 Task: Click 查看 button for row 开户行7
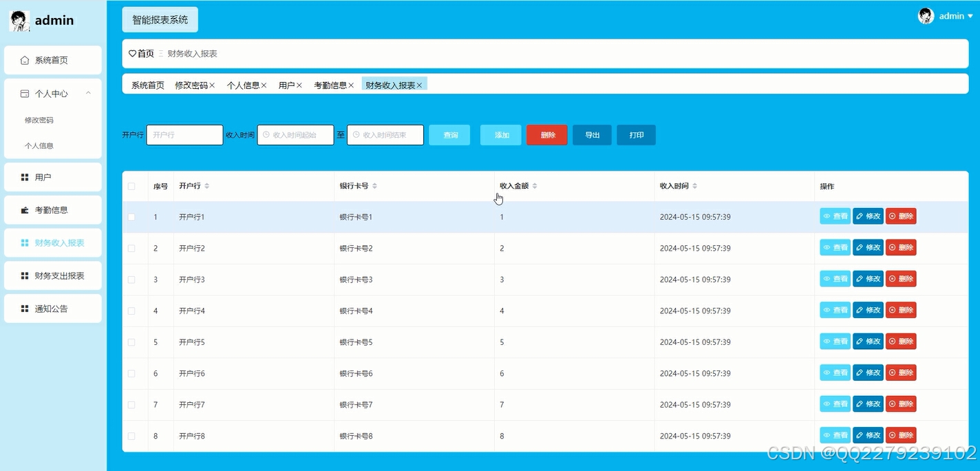pyautogui.click(x=835, y=404)
